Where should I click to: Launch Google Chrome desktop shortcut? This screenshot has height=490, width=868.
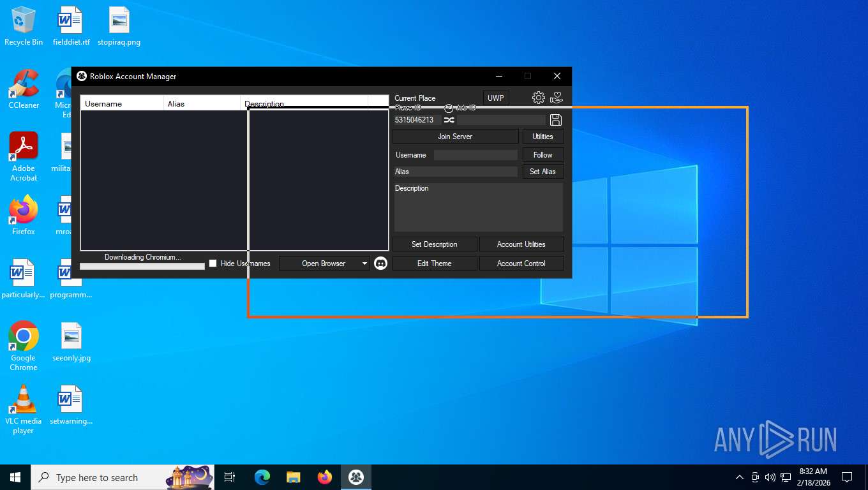pos(24,346)
